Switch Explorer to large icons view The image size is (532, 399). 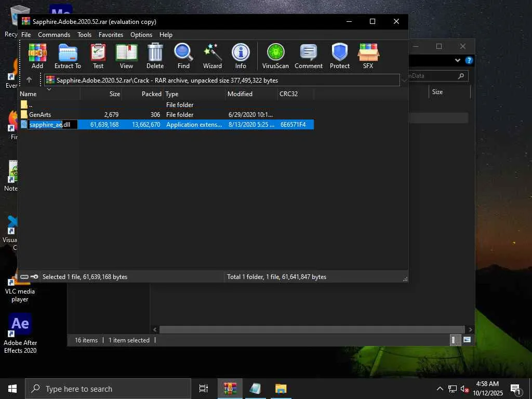point(467,340)
